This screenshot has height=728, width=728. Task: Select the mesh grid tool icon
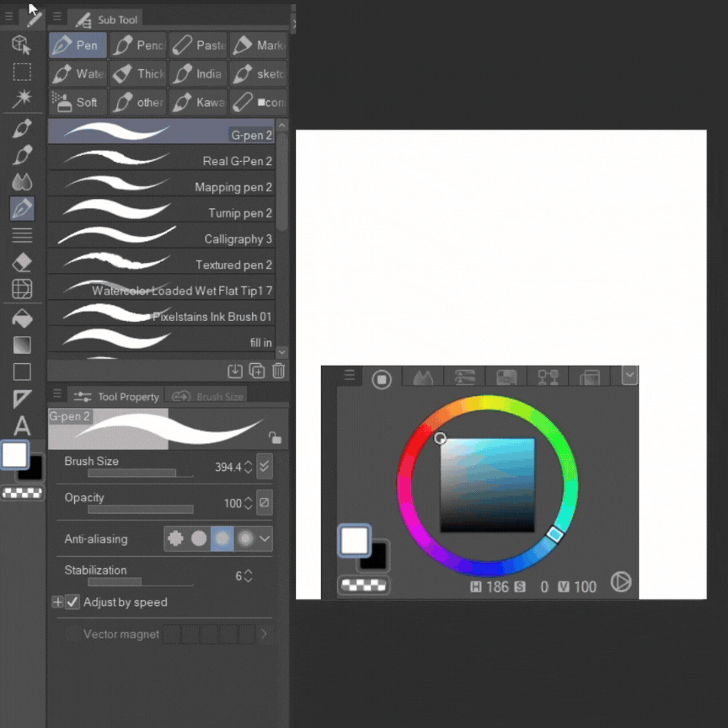pos(22,289)
